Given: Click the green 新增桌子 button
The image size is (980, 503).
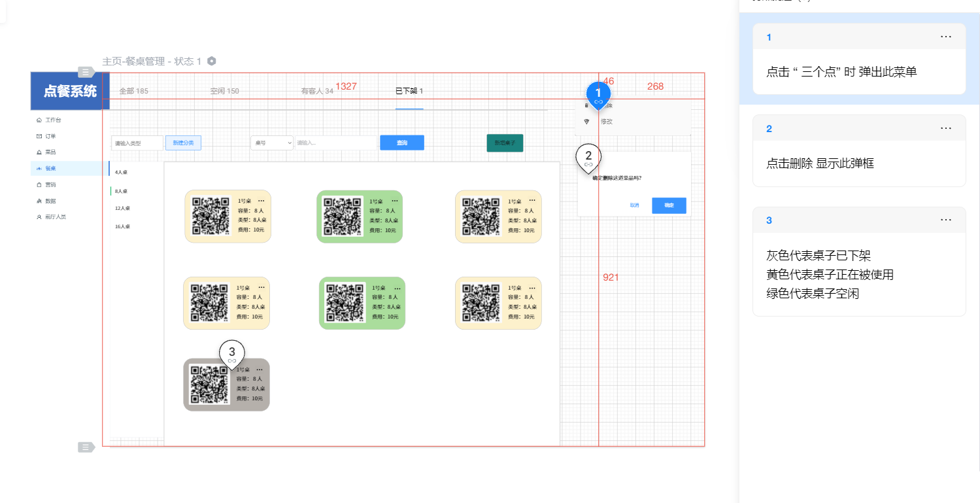Looking at the screenshot, I should click(x=505, y=143).
